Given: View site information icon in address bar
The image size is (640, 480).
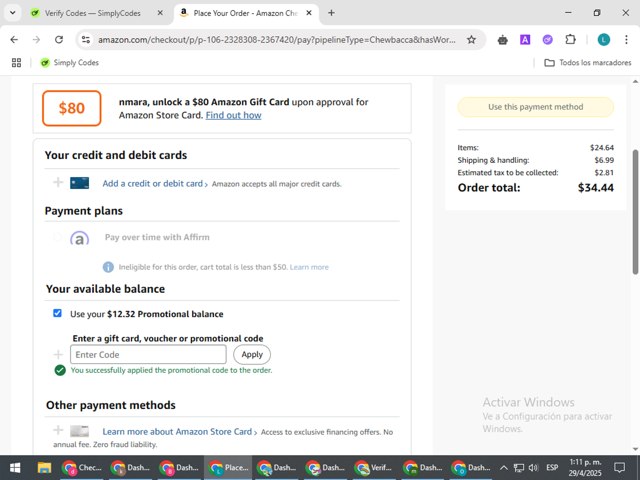Looking at the screenshot, I should tap(86, 40).
